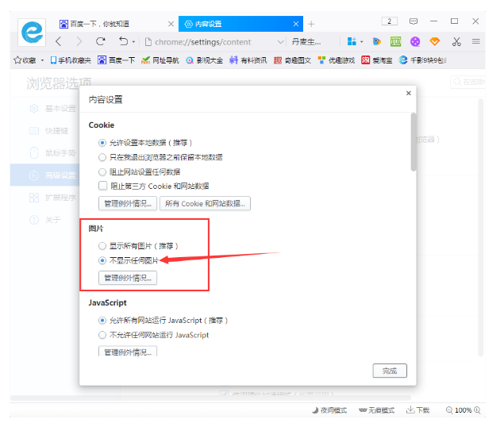Image resolution: width=504 pixels, height=423 pixels.
Task: Click the undo restore-tab icon
Action: (x=123, y=41)
